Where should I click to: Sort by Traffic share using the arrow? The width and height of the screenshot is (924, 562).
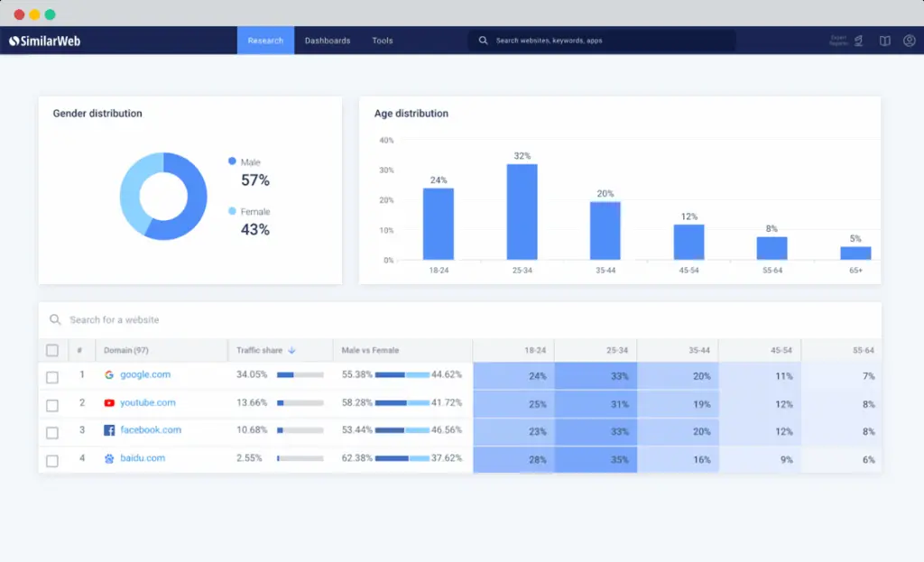pyautogui.click(x=291, y=350)
